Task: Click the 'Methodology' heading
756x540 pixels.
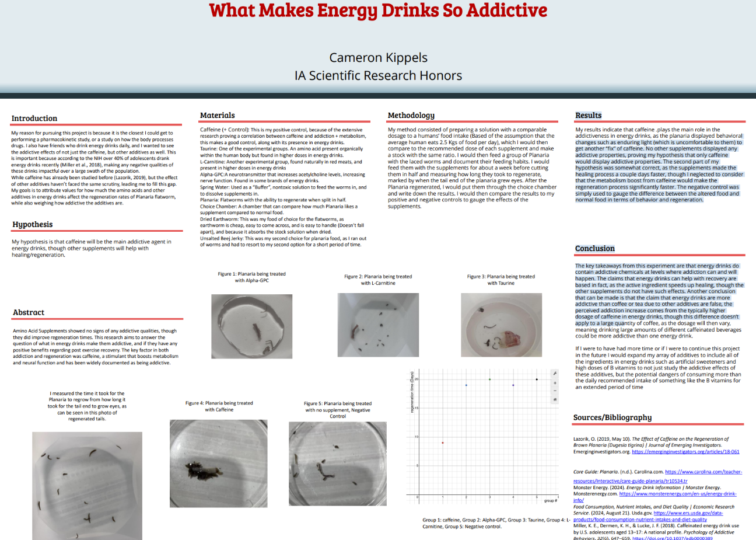Action: (411, 116)
